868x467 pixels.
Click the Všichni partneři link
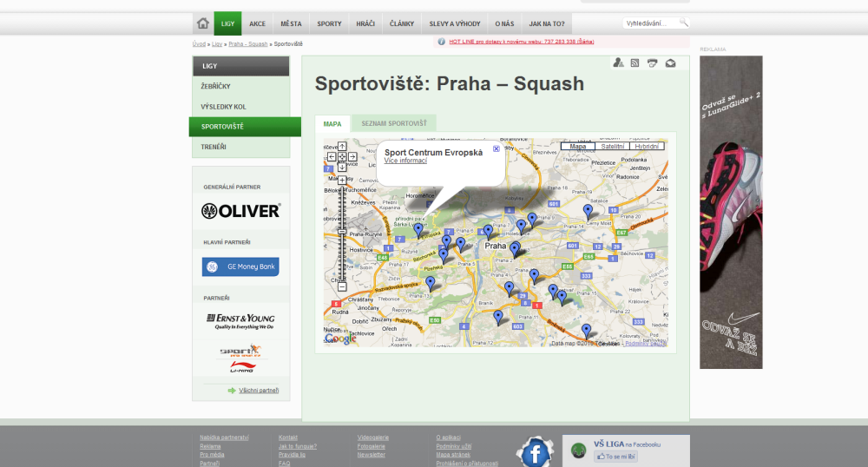259,391
